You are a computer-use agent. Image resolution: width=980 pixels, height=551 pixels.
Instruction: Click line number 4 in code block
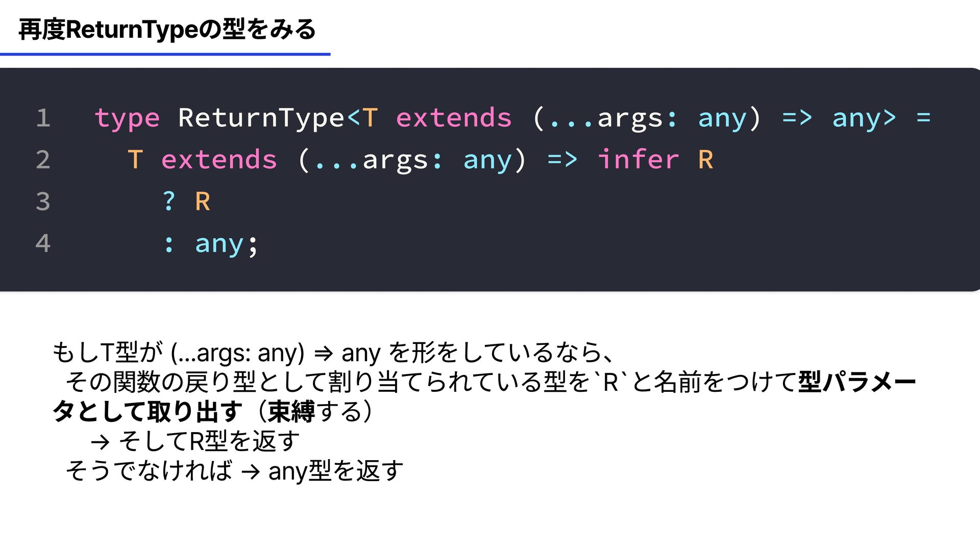pyautogui.click(x=43, y=243)
